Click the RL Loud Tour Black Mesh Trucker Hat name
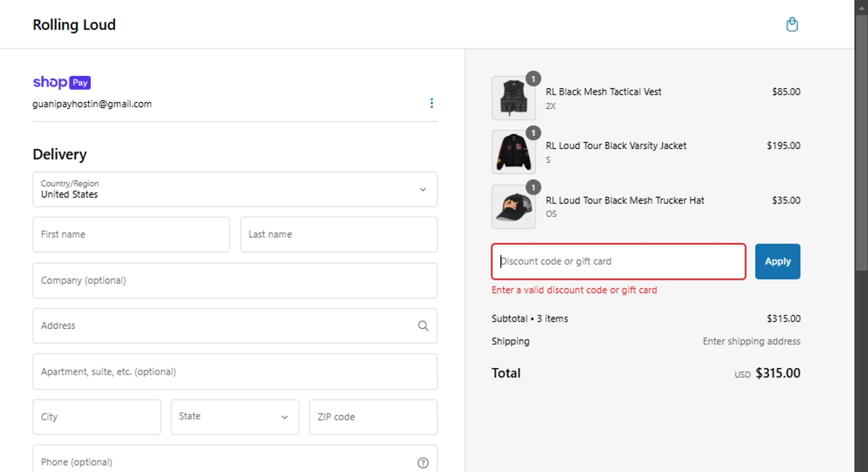 coord(625,200)
